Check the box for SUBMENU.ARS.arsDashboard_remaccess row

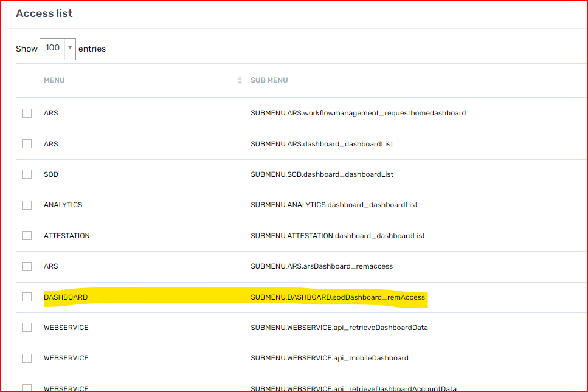(27, 266)
